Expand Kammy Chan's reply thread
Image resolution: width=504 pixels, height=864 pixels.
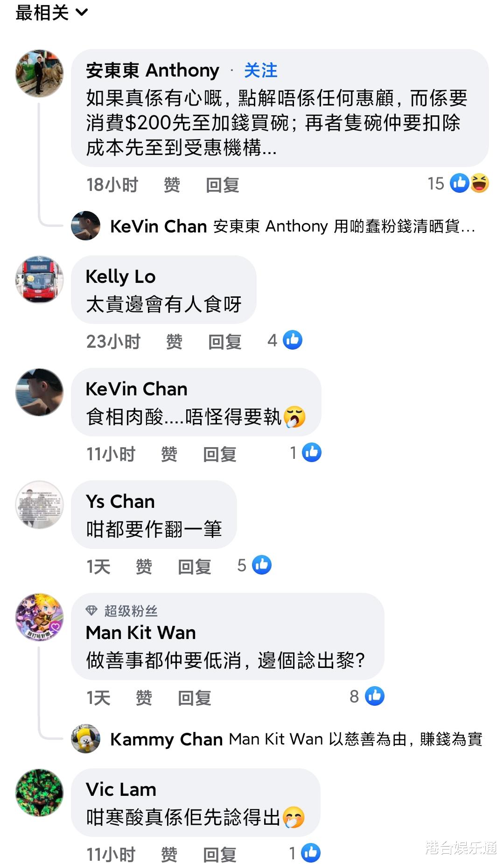pos(296,739)
